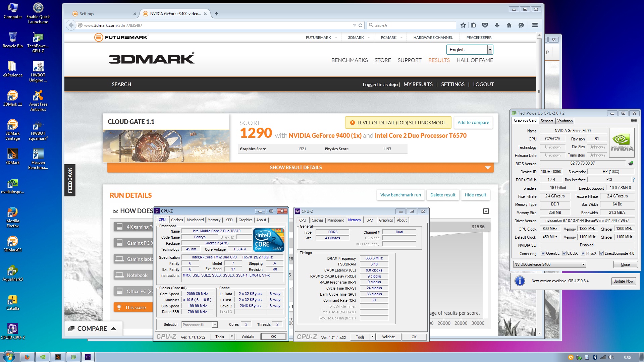Image resolution: width=644 pixels, height=362 pixels.
Task: Click Update Now in GPU-Z
Action: tap(623, 281)
